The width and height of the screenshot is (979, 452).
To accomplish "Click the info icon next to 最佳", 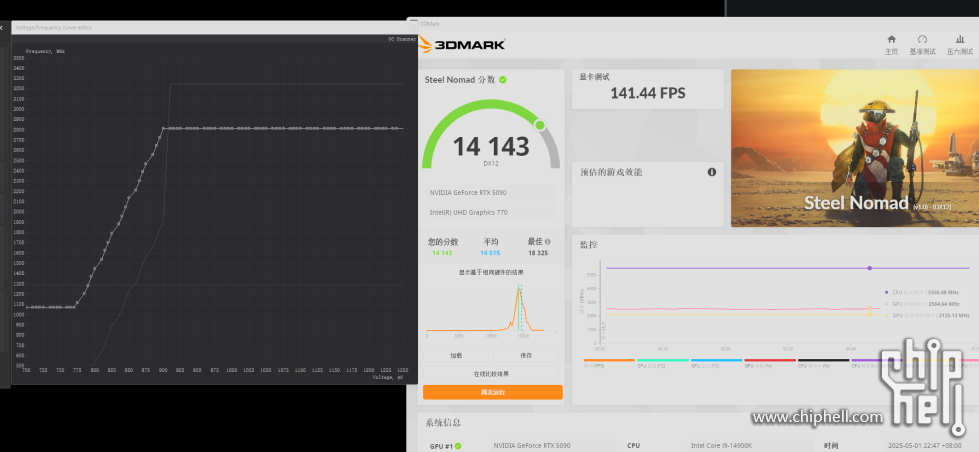I will 548,242.
